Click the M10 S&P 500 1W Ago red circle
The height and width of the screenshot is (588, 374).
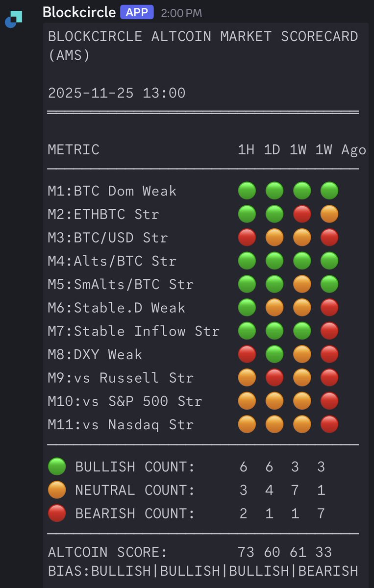[329, 402]
